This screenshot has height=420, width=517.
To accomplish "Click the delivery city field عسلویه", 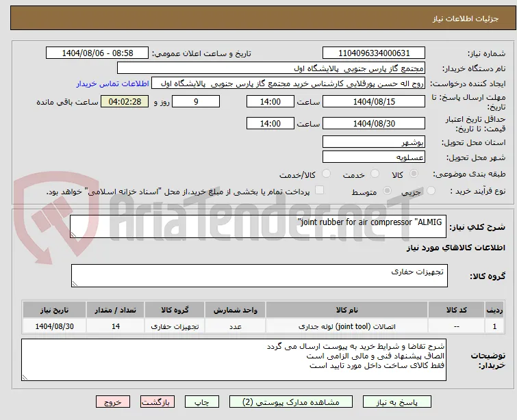I will click(374, 157).
